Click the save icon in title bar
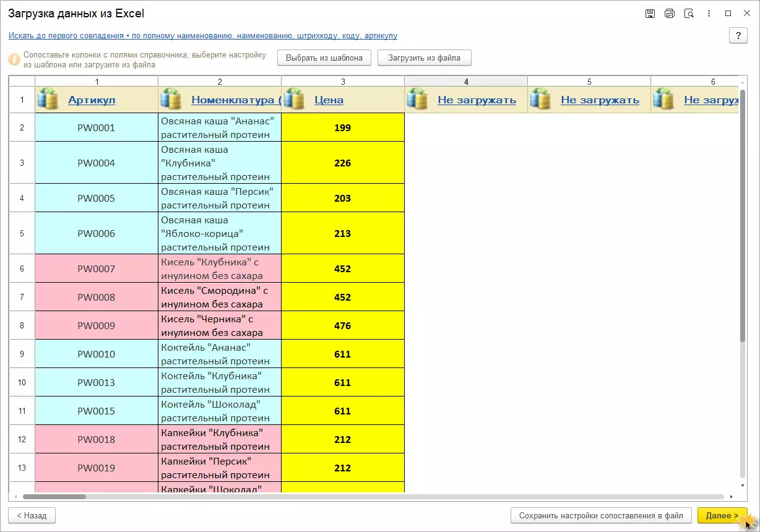This screenshot has width=760, height=532. 650,14
